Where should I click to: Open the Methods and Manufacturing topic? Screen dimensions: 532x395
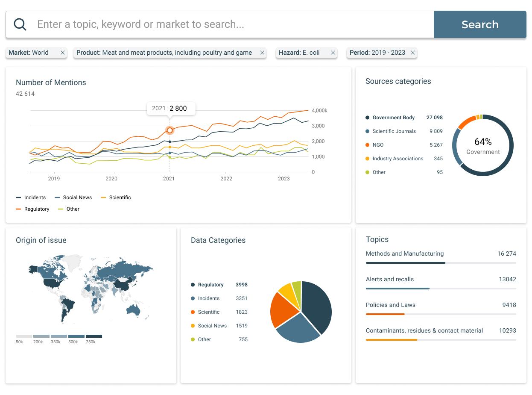tap(405, 254)
